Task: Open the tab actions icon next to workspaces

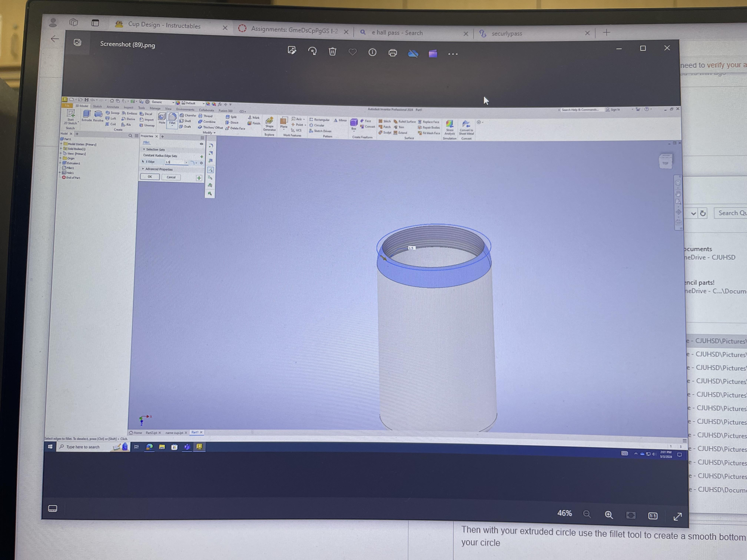Action: (x=95, y=23)
